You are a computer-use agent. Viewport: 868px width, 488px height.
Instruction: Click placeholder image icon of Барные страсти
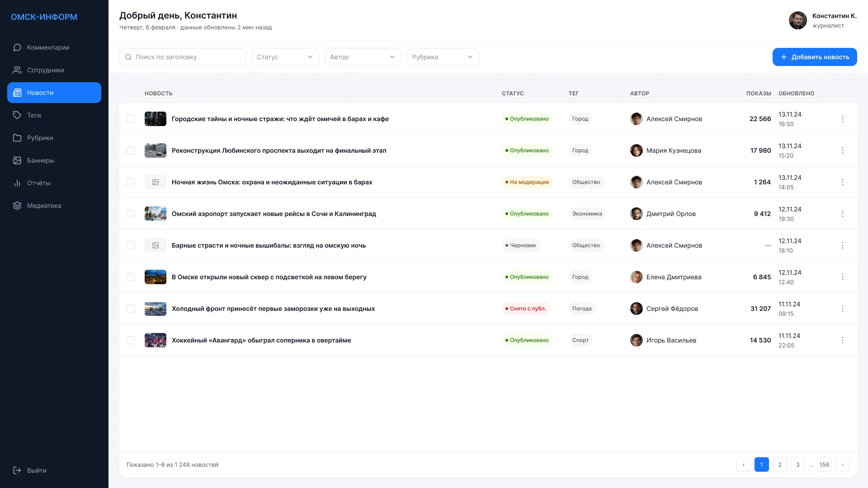tap(156, 245)
